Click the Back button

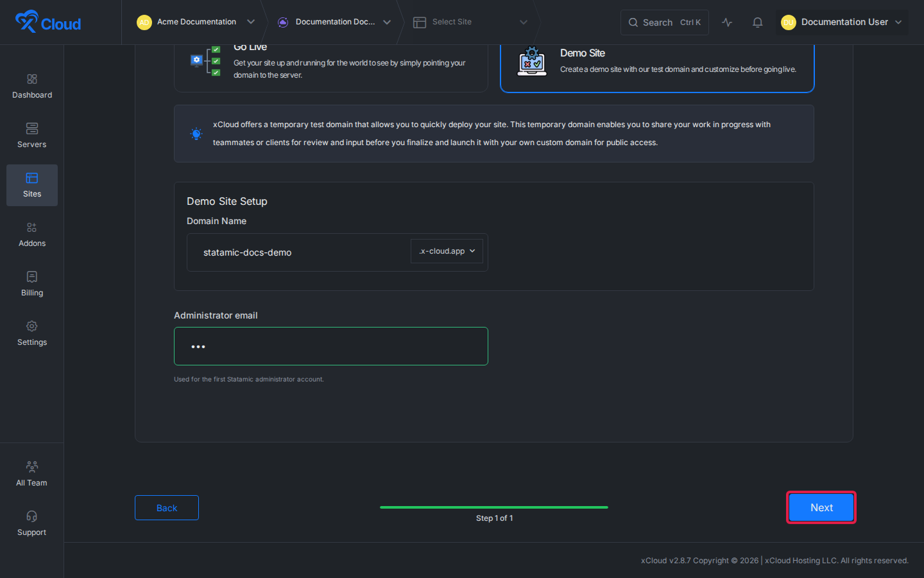coord(167,507)
